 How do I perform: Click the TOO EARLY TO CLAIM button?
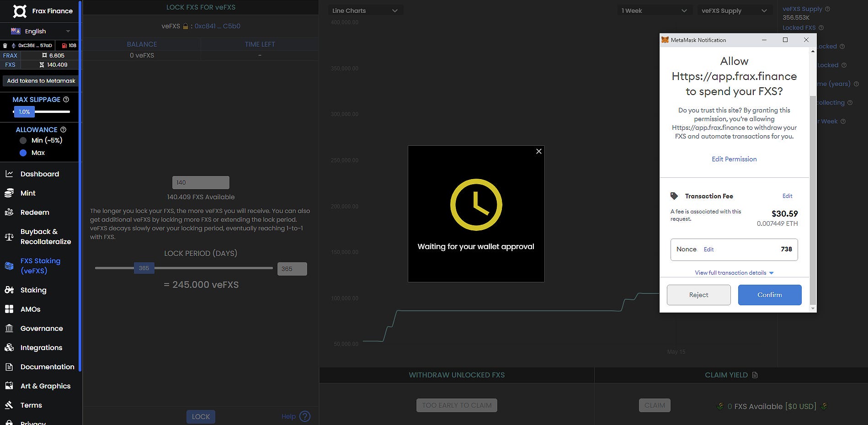click(x=457, y=405)
